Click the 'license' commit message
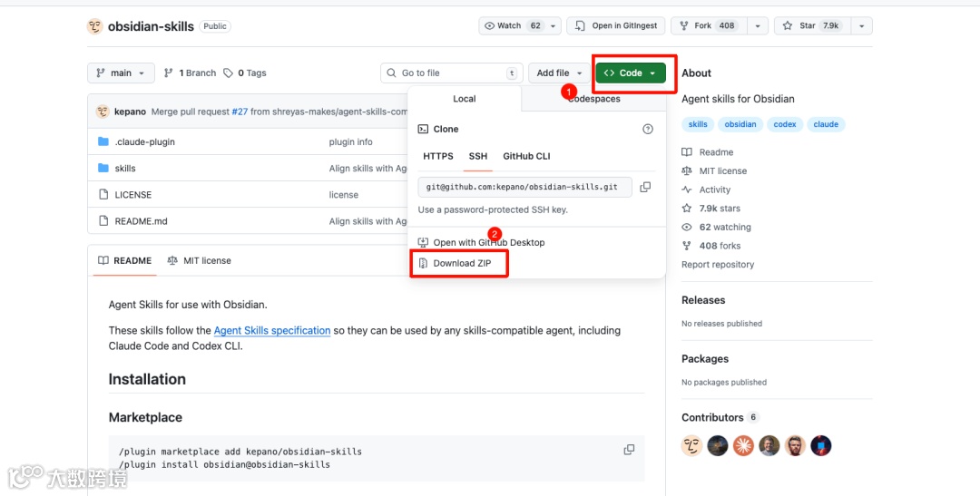Image resolution: width=980 pixels, height=496 pixels. pos(344,195)
